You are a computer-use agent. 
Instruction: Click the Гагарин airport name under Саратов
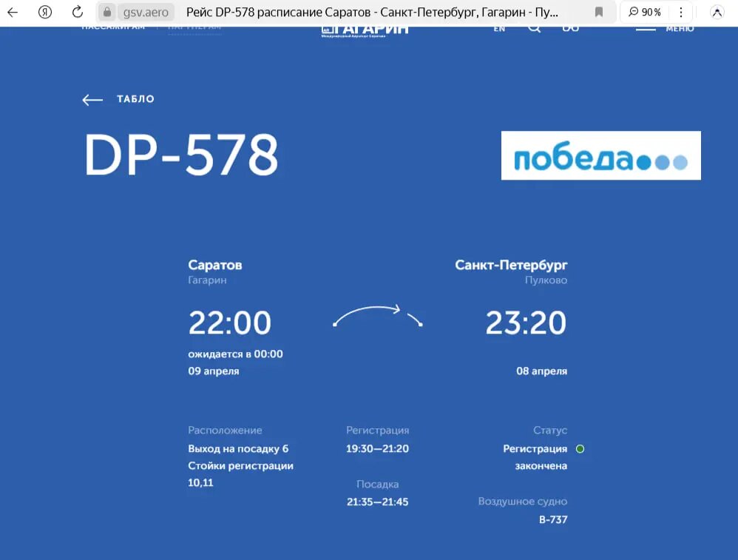(x=207, y=280)
